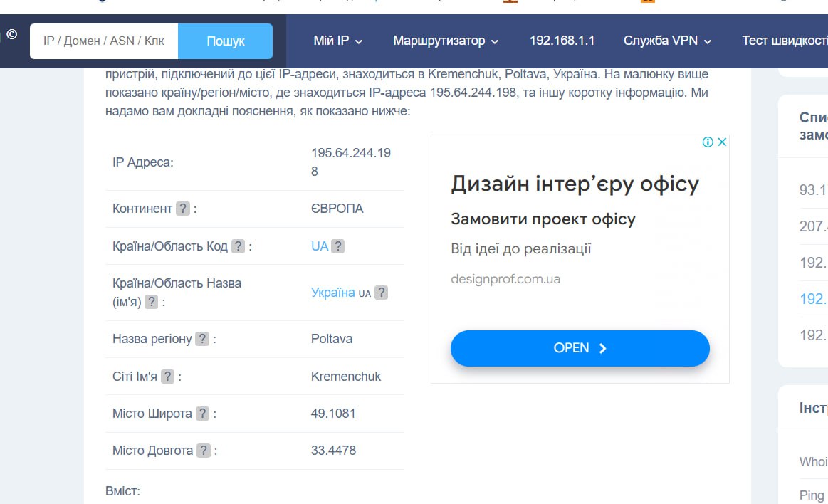This screenshot has height=504, width=828.
Task: Click help icon next to Сіті Ім'я
Action: pyautogui.click(x=167, y=377)
